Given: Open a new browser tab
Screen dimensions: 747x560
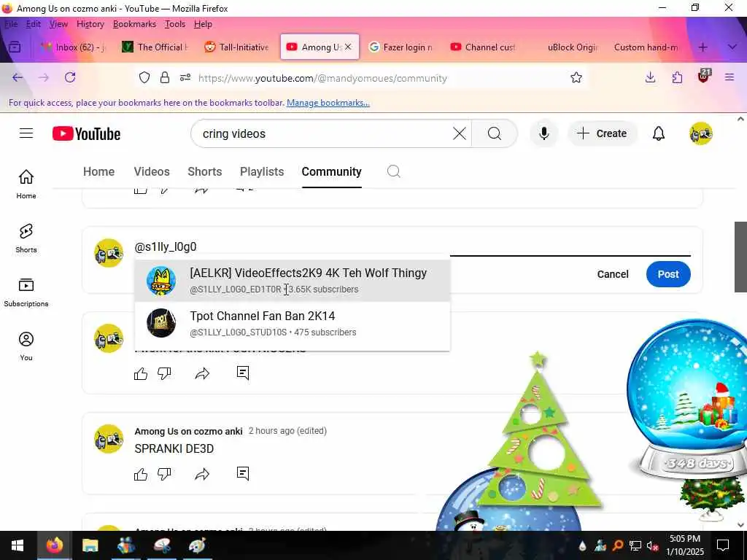Looking at the screenshot, I should (703, 47).
